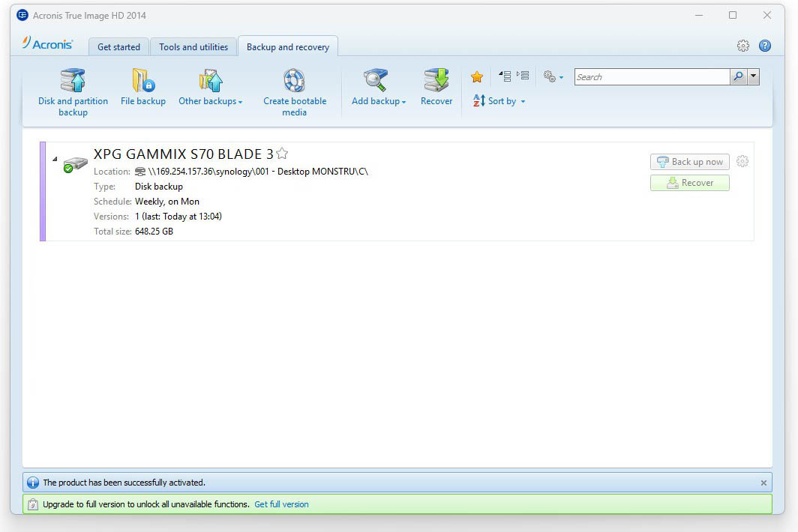
Task: Click the Acronis logo
Action: [x=48, y=43]
